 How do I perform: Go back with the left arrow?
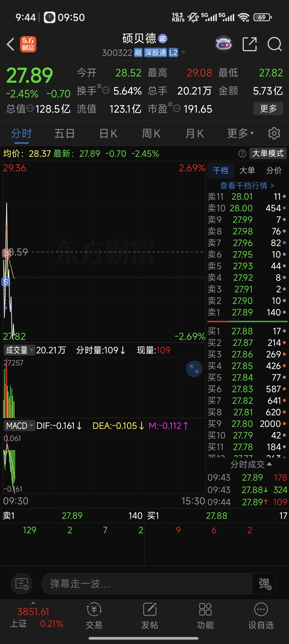(x=10, y=44)
